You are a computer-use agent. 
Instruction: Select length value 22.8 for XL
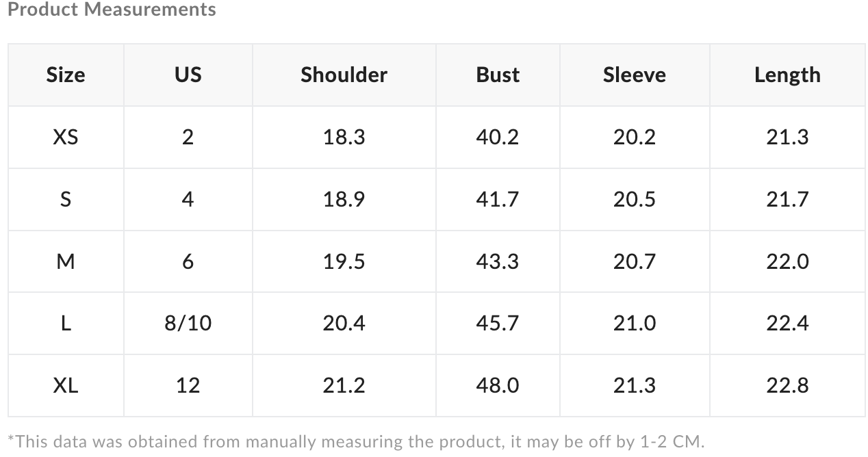pos(787,385)
